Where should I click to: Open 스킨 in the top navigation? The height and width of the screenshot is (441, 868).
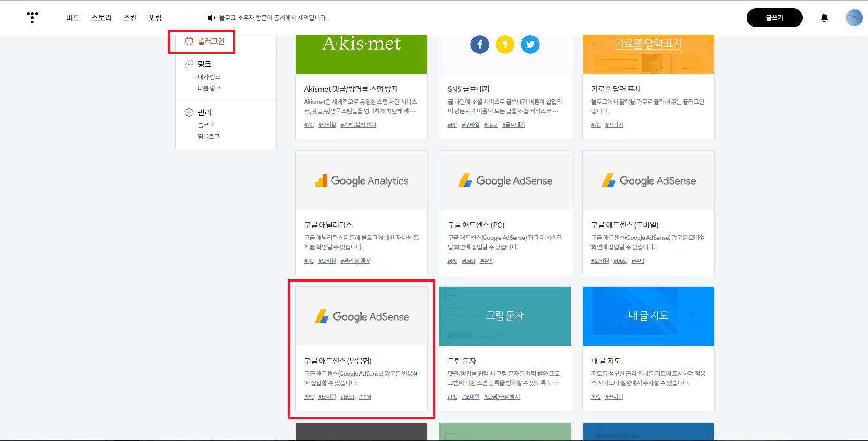point(130,18)
